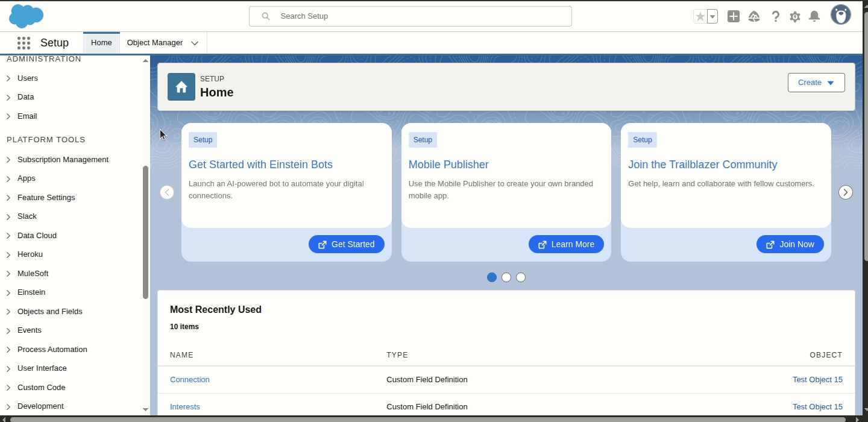
Task: Open the Connection custom field link
Action: pos(190,379)
